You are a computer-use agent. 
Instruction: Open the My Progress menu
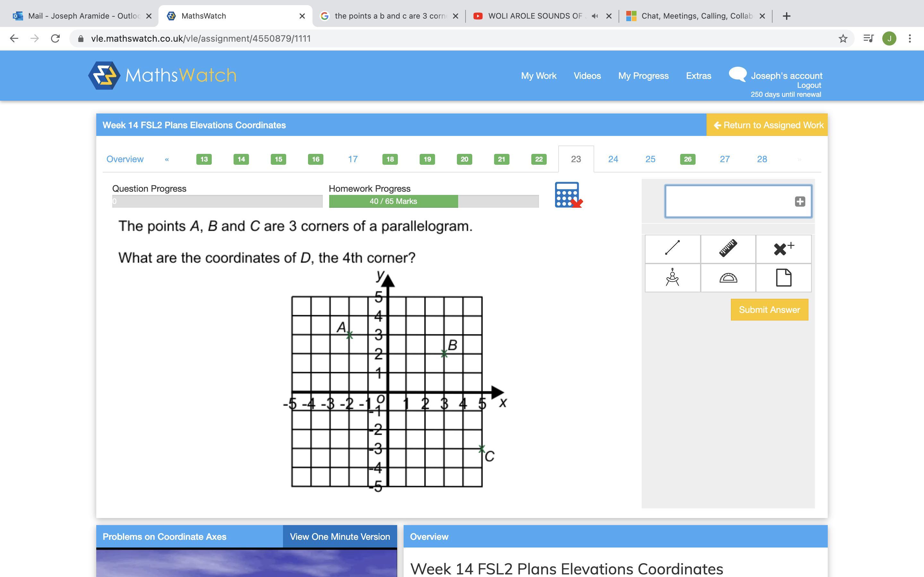click(x=643, y=76)
